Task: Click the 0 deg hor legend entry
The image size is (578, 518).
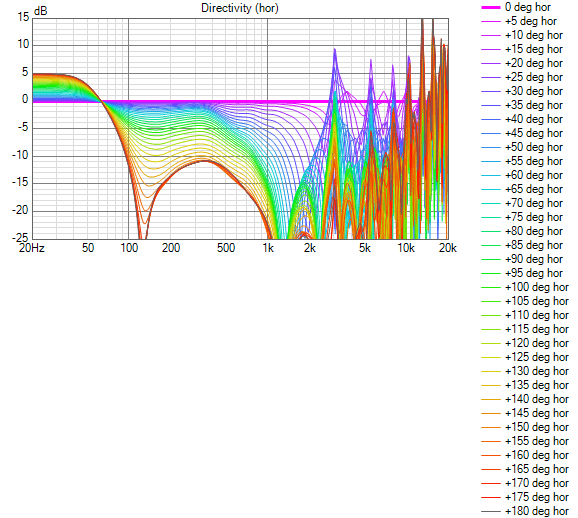Action: tap(516, 7)
